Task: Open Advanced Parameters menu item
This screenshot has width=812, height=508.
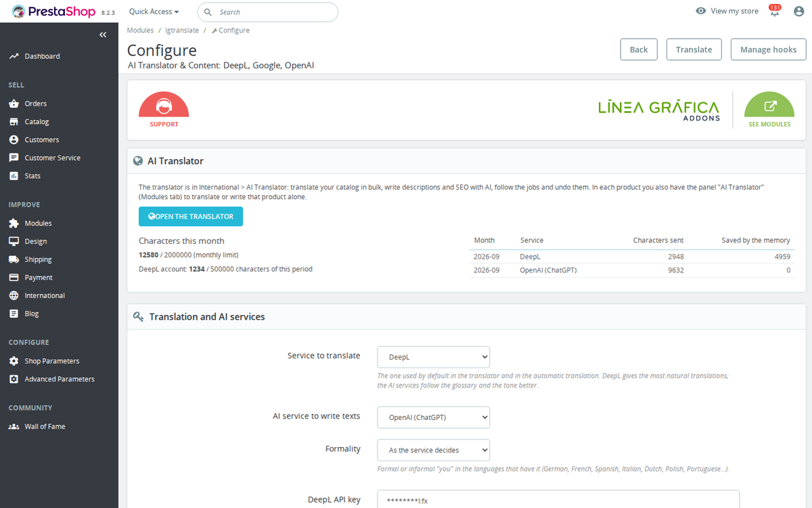Action: (60, 379)
